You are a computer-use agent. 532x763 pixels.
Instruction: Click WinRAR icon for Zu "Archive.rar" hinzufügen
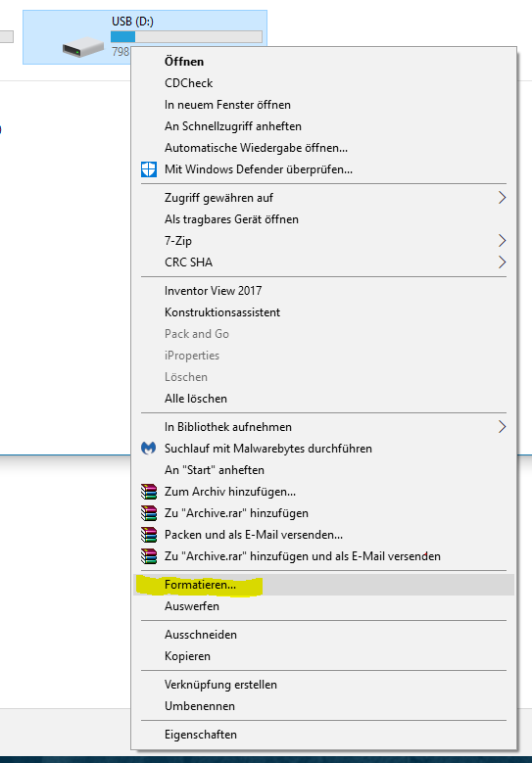(x=149, y=513)
